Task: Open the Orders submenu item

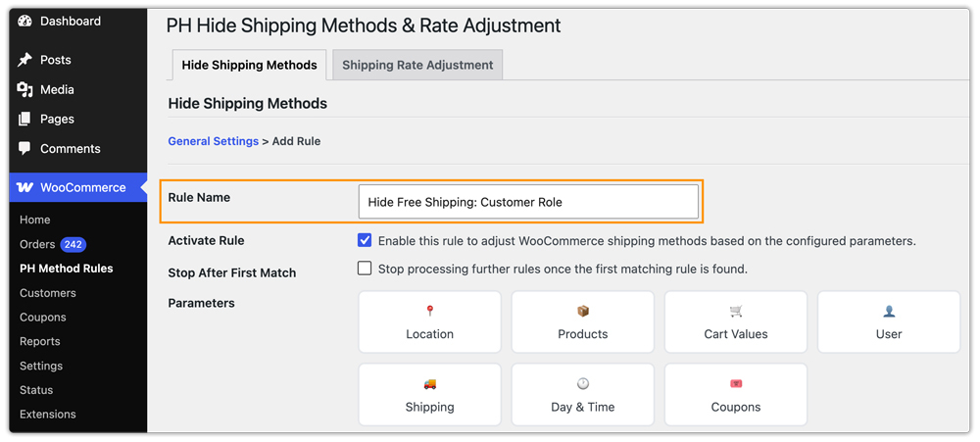Action: point(37,244)
